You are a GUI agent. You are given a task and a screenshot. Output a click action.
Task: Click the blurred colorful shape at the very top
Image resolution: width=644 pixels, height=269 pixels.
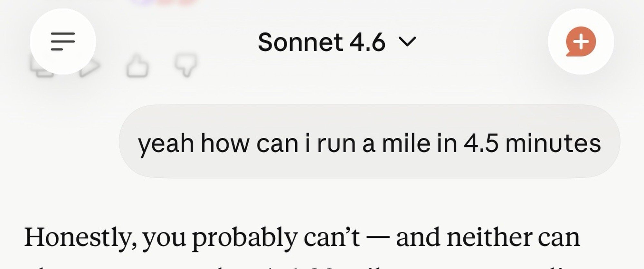click(164, 3)
